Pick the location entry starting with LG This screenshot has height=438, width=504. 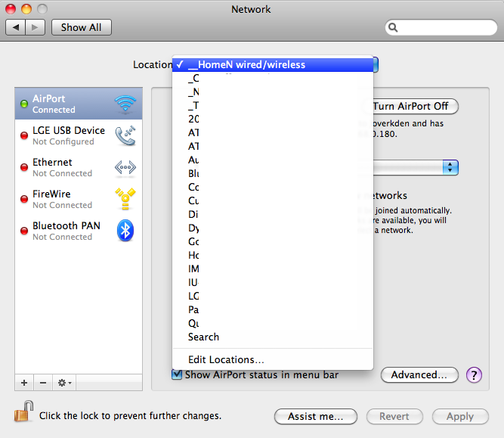coord(273,296)
